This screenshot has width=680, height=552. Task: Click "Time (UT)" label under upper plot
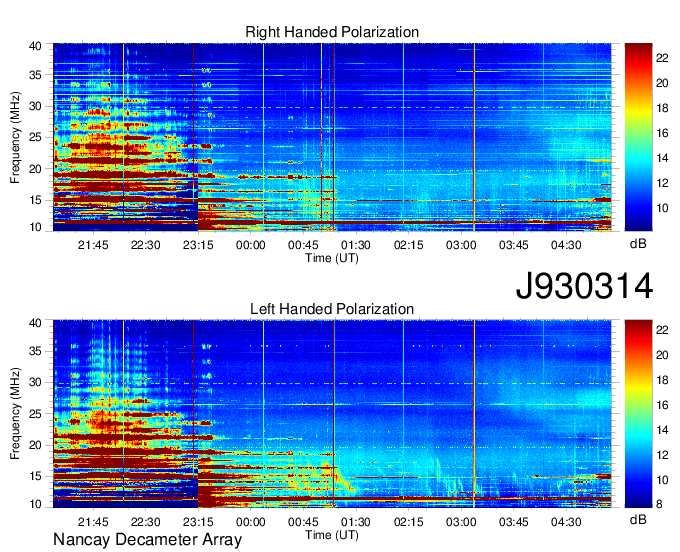pyautogui.click(x=332, y=258)
